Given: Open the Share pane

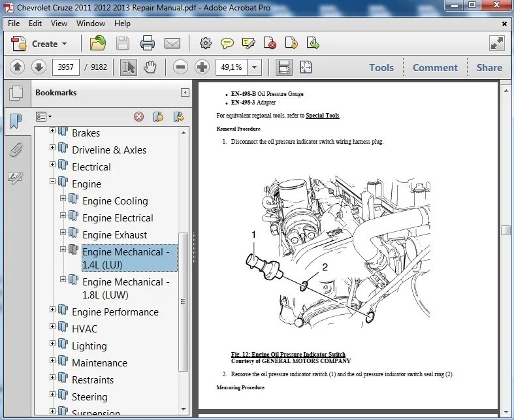Looking at the screenshot, I should [x=489, y=67].
